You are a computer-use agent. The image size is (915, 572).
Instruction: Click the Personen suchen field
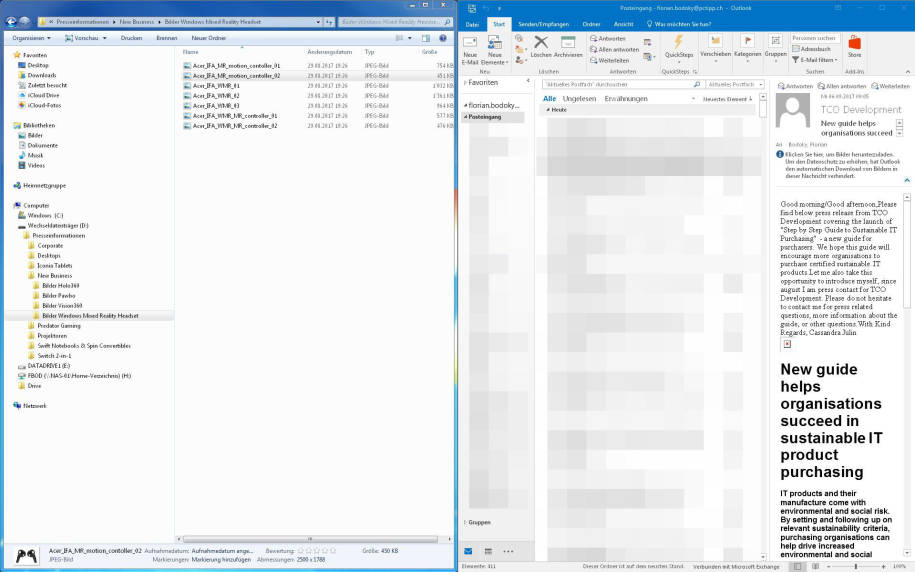[x=815, y=38]
